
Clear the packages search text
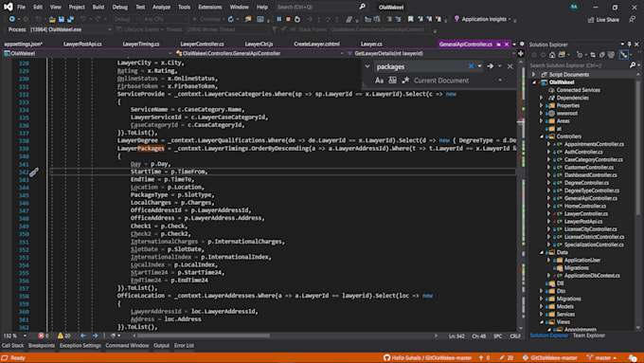pos(471,66)
